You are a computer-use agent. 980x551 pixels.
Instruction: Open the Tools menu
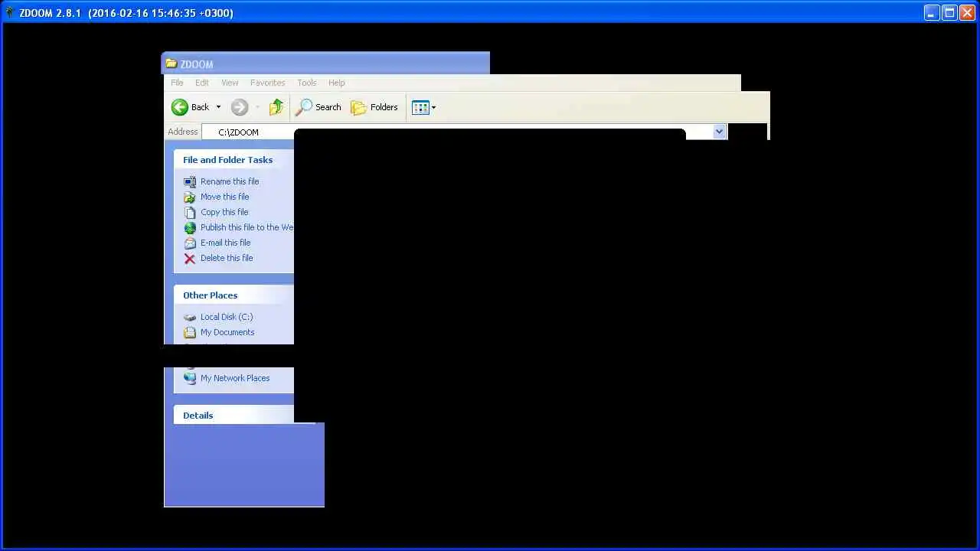pos(307,83)
